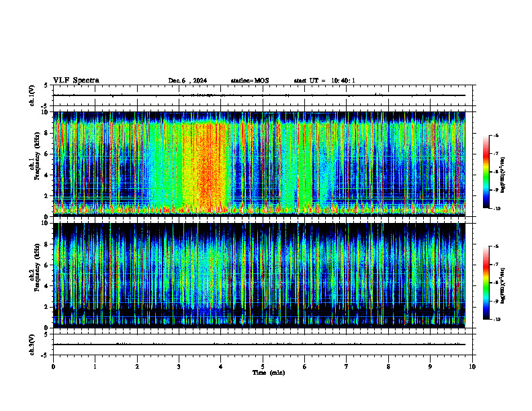532x411 pixels.
Task: Click the "-5" tick on ch.3(V) axis
Action: point(46,356)
